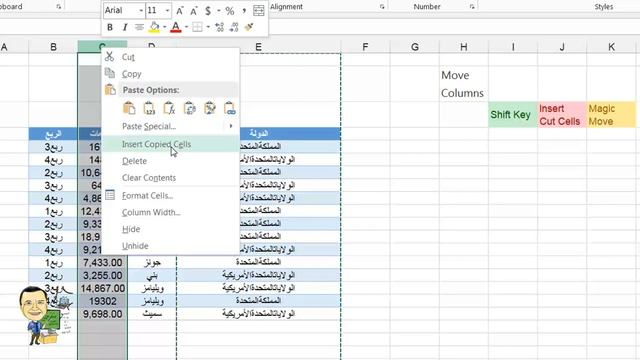Click the first Paste option icon
Viewport: 640px width, 360px height.
[129, 108]
